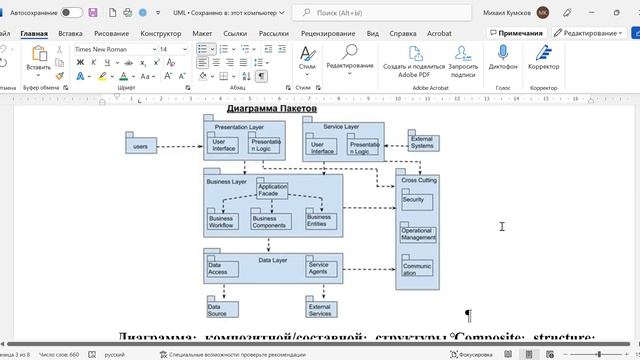
Task: Click the search box Поиск
Action: pos(382,13)
